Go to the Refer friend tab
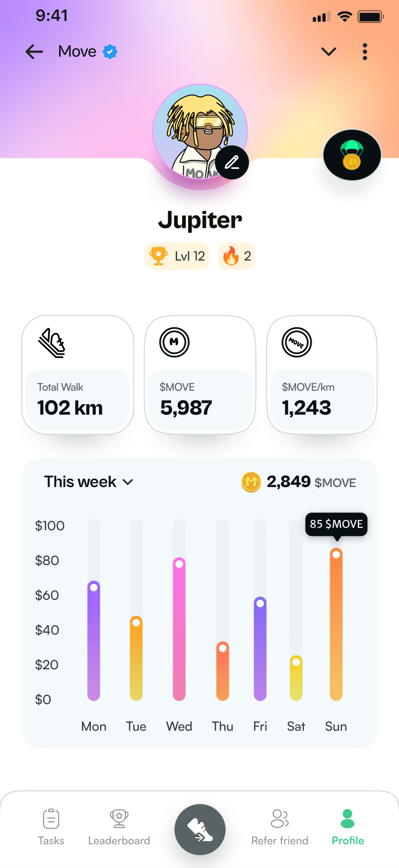 [279, 827]
